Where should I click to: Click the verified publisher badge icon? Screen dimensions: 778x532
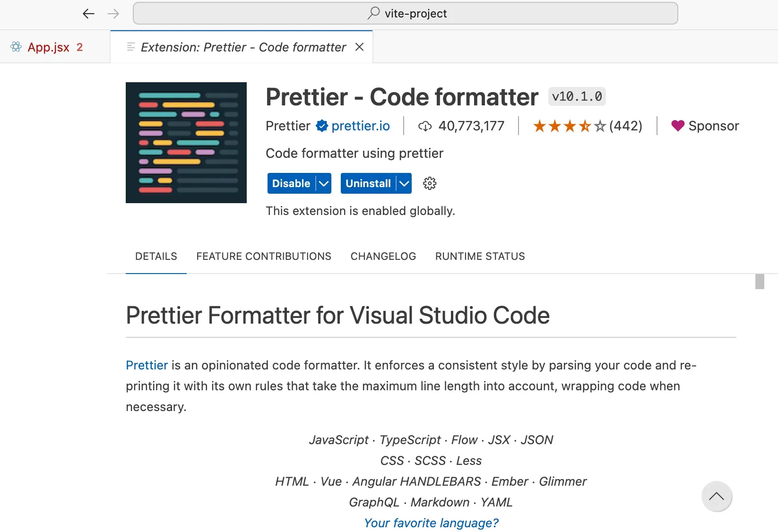pos(322,126)
